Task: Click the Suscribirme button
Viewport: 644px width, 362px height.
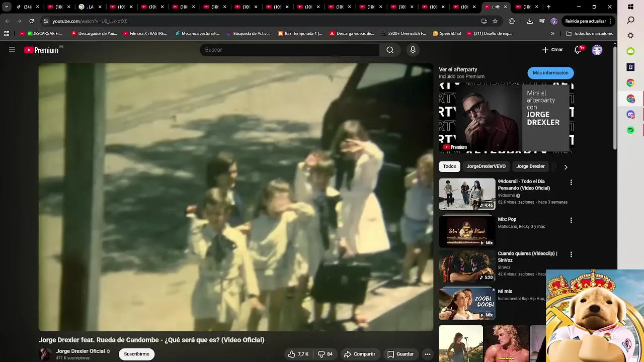Action: pyautogui.click(x=136, y=354)
